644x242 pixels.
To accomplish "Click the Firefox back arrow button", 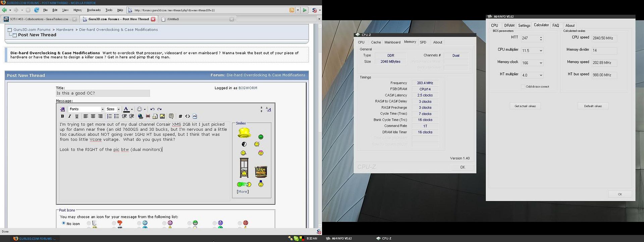I will pos(4,10).
